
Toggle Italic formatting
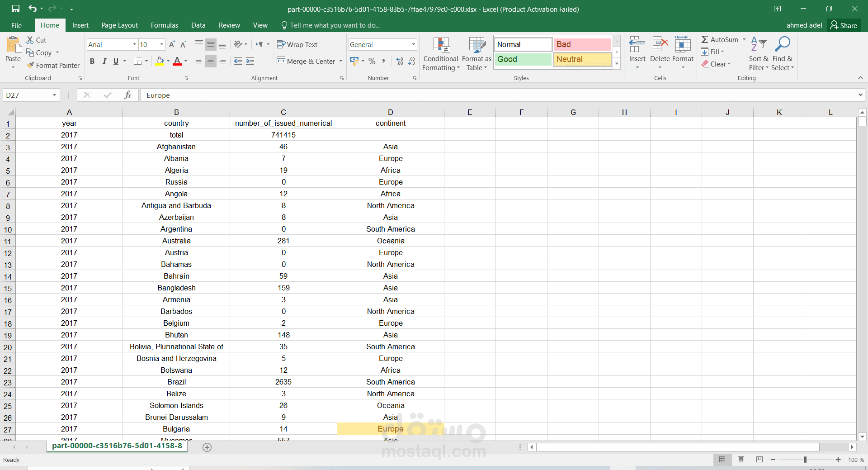click(104, 61)
